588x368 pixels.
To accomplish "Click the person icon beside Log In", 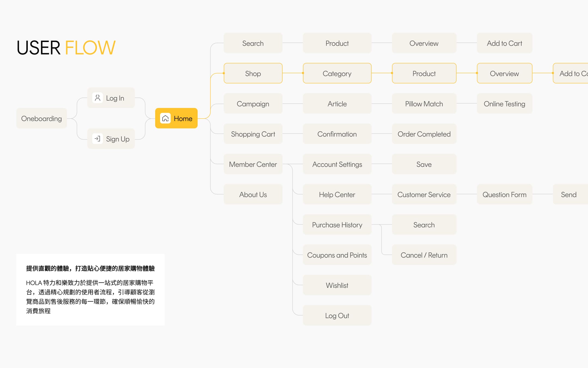I will tap(97, 98).
